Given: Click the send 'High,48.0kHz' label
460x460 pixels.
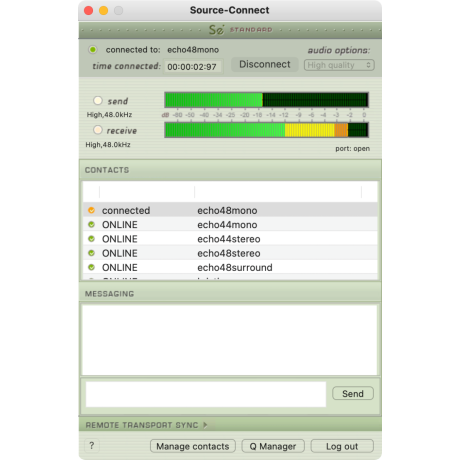Looking at the screenshot, I should (109, 115).
